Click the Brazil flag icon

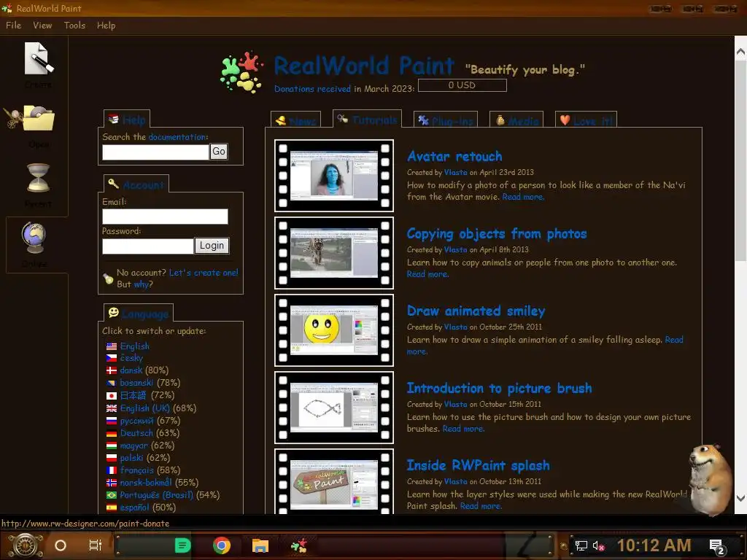point(112,495)
